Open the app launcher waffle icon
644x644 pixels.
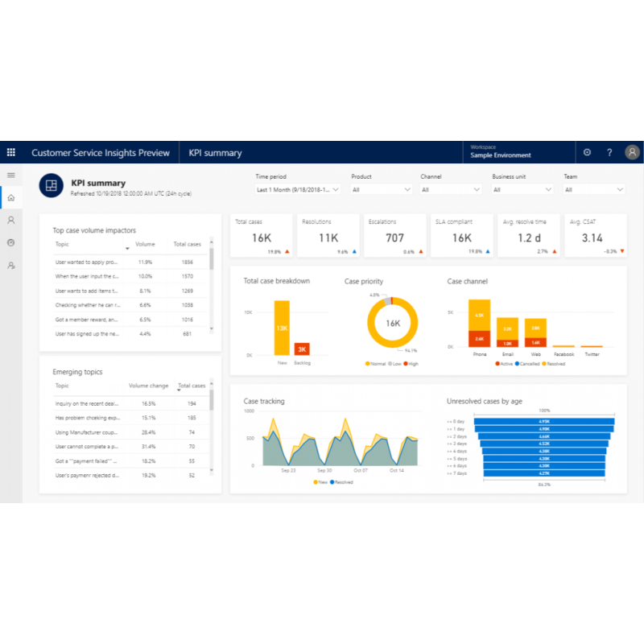coord(11,152)
